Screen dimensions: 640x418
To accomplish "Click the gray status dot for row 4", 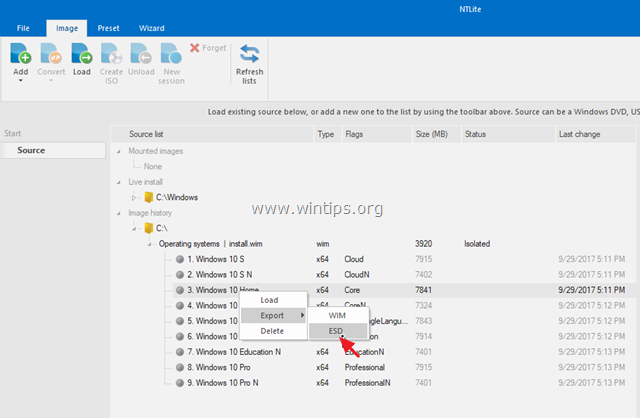I will [x=180, y=306].
